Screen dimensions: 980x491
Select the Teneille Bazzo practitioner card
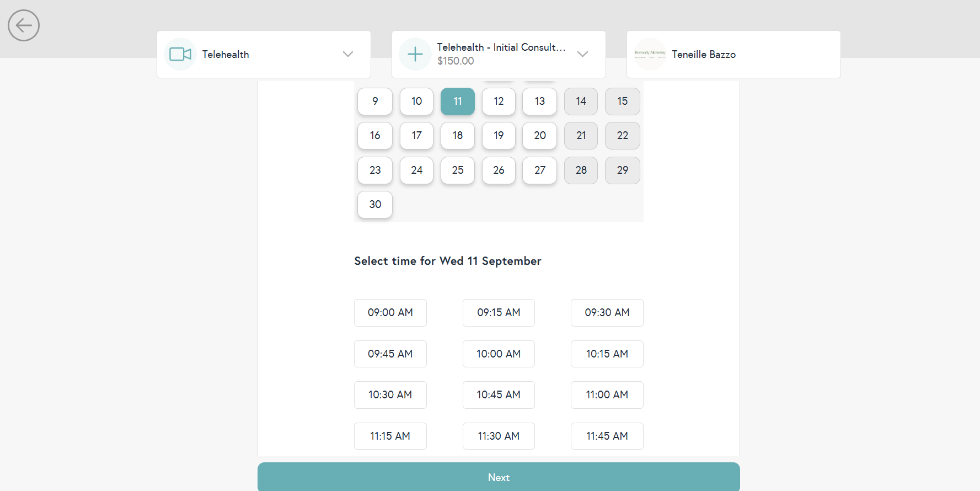tap(733, 54)
